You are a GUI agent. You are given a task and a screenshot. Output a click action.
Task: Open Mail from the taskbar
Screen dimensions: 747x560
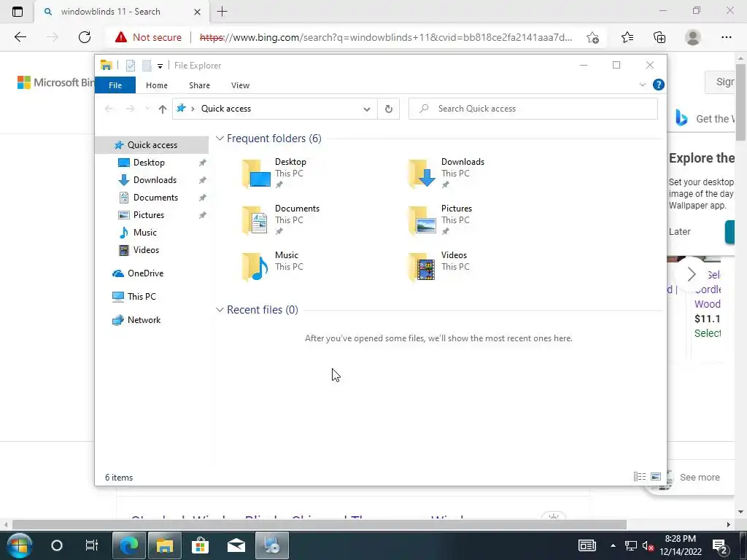click(236, 545)
